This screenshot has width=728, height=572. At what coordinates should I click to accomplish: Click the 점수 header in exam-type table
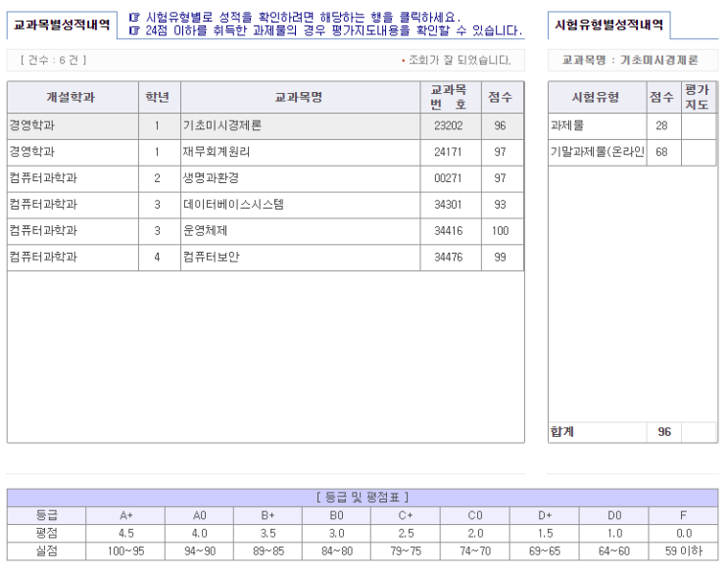pyautogui.click(x=664, y=97)
